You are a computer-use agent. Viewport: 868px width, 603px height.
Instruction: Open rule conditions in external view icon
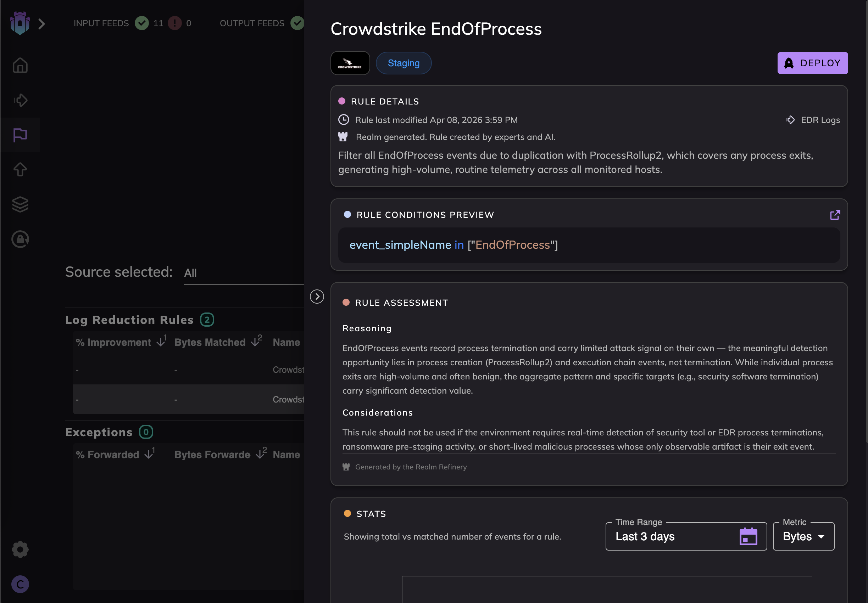[x=835, y=215]
